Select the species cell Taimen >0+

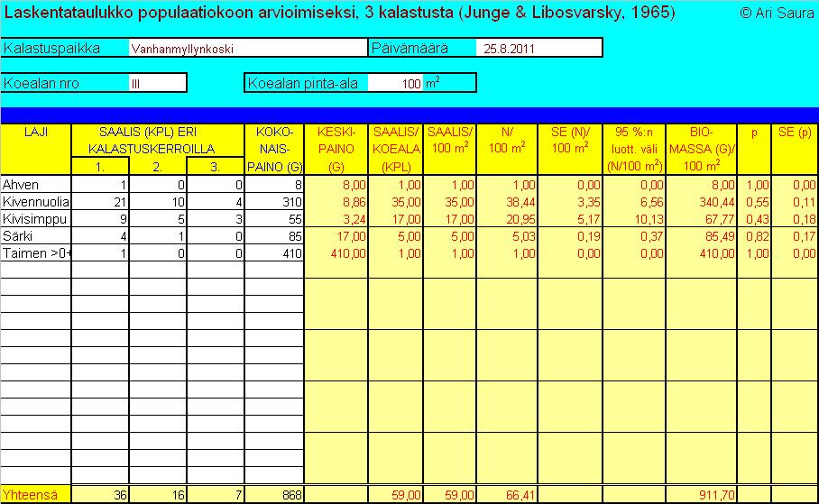pos(36,253)
